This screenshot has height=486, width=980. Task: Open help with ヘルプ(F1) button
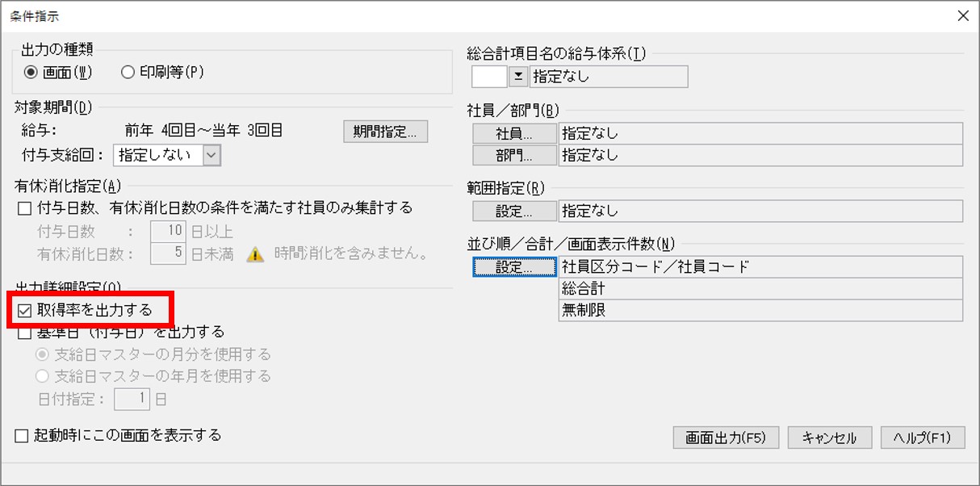pyautogui.click(x=923, y=438)
